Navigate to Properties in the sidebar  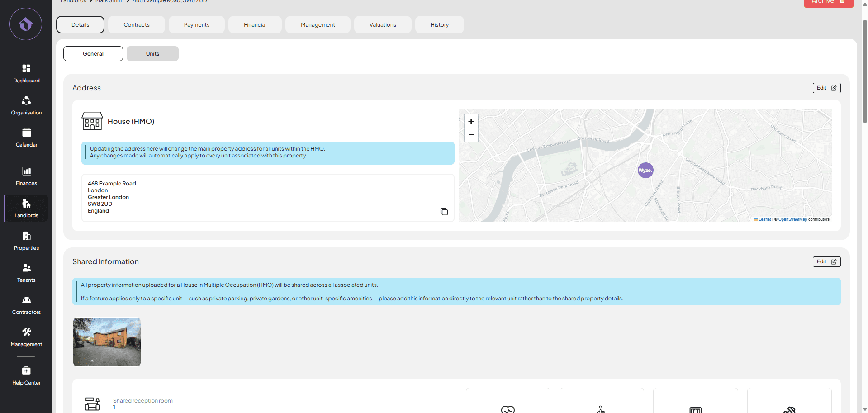click(26, 241)
